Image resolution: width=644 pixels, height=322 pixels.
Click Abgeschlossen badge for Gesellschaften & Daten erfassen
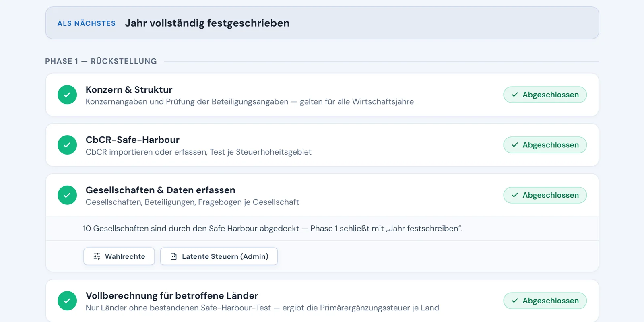click(x=545, y=195)
